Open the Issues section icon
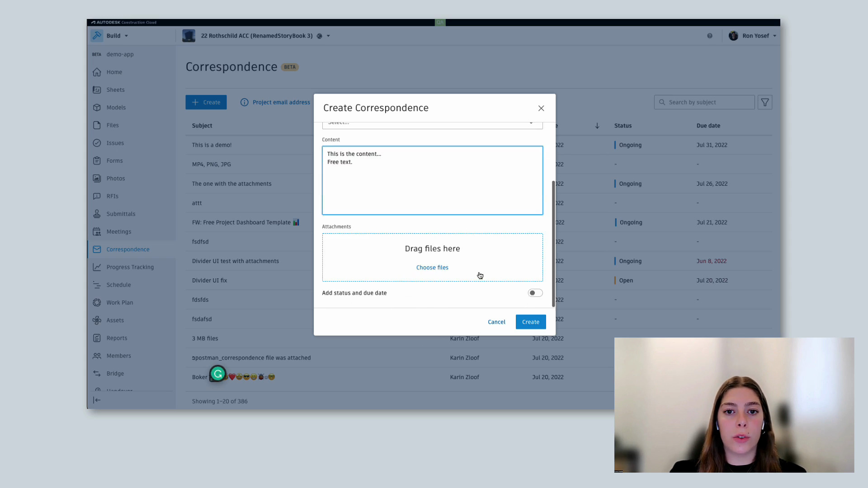 pos(97,143)
